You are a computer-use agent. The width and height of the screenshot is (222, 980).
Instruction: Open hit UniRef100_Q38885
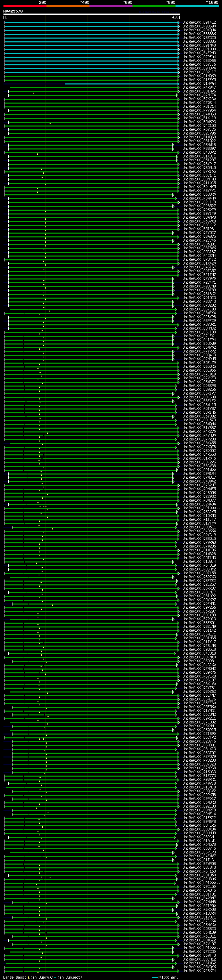point(199,41)
